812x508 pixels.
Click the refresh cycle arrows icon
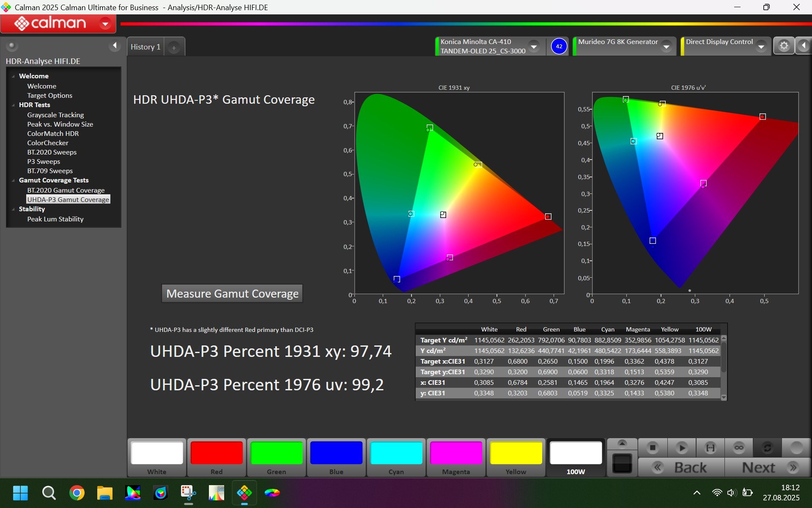click(767, 447)
